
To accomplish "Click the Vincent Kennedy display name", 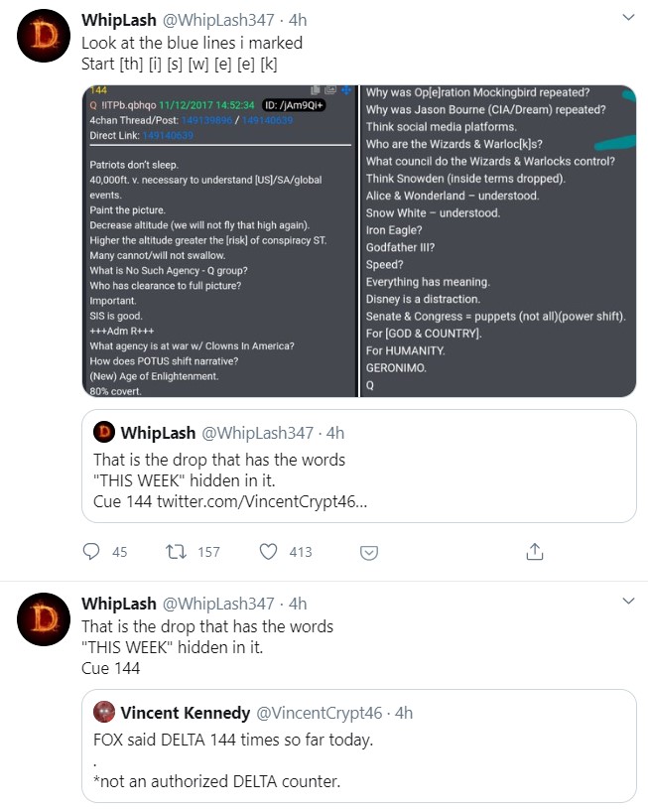I will tap(185, 713).
